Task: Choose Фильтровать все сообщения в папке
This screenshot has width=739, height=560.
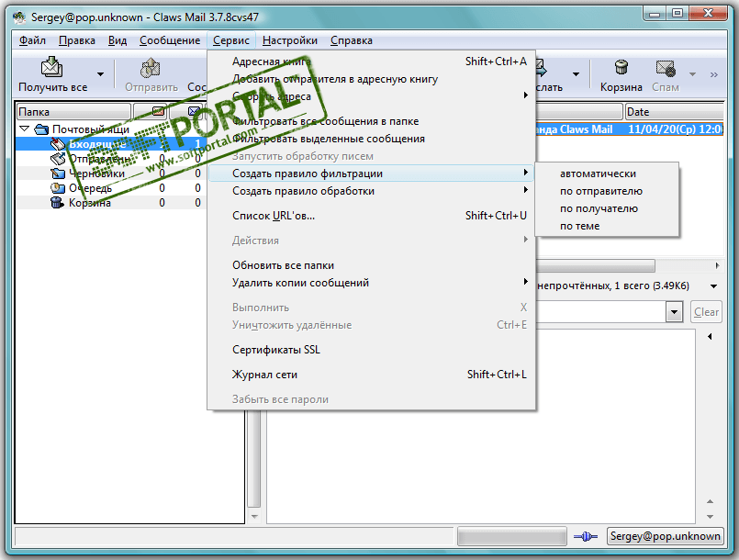Action: [x=372, y=121]
